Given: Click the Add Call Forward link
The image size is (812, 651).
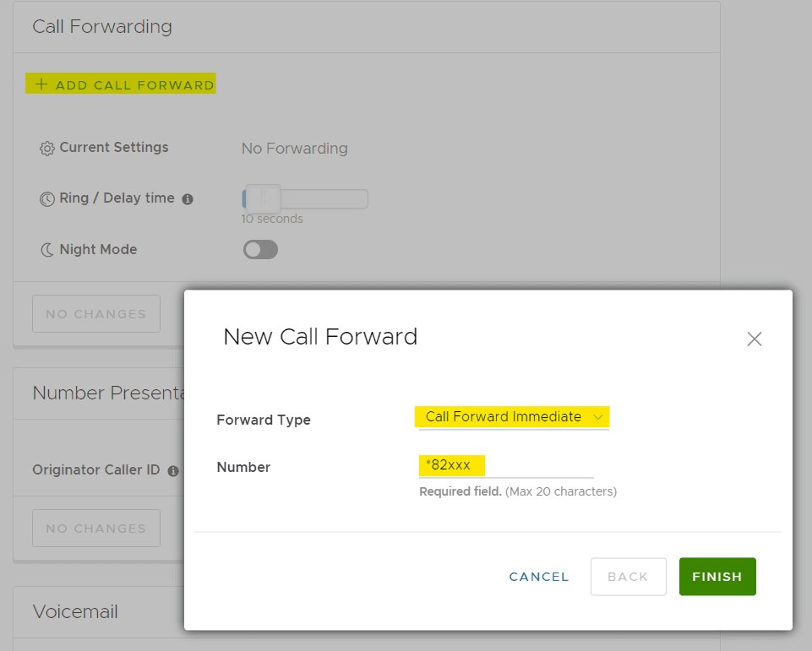Looking at the screenshot, I should pyautogui.click(x=134, y=85).
